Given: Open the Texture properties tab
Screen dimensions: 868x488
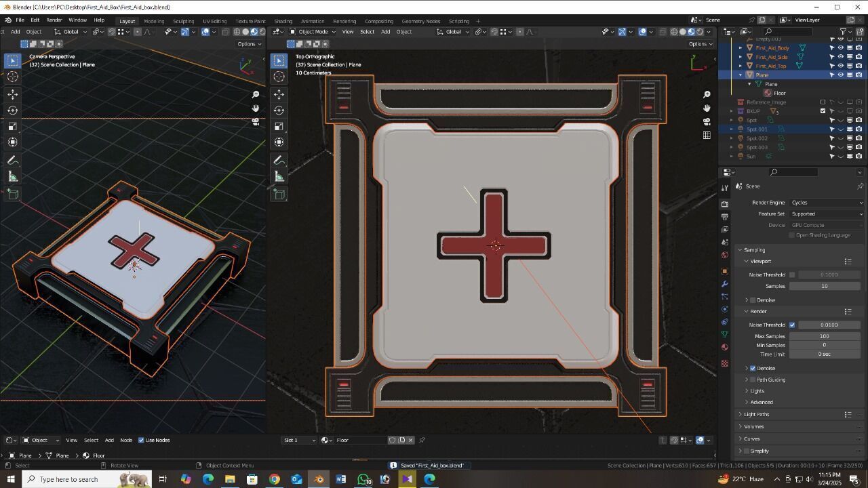Looking at the screenshot, I should (x=725, y=363).
